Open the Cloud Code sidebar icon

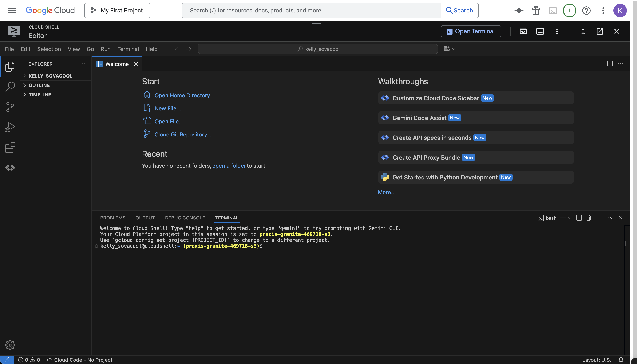pyautogui.click(x=10, y=168)
